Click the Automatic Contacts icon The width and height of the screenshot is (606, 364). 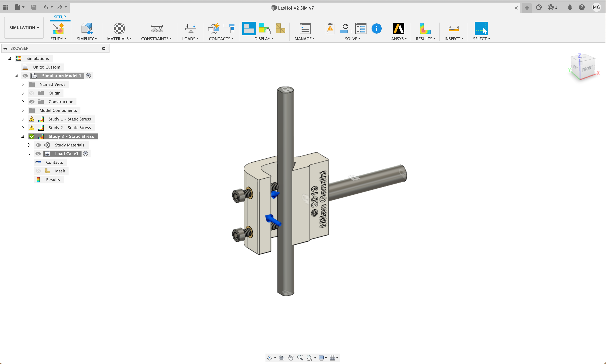pos(214,28)
